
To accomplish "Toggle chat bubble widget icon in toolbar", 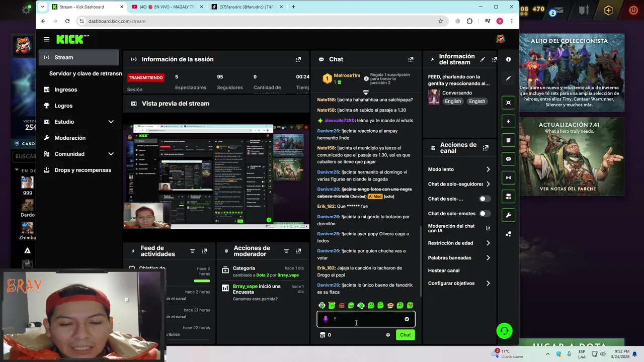I will (x=508, y=159).
